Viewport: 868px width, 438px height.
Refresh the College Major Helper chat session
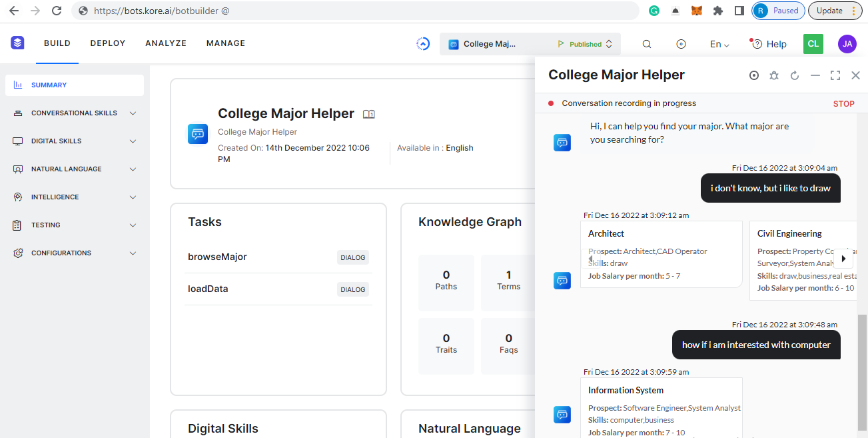pos(795,75)
